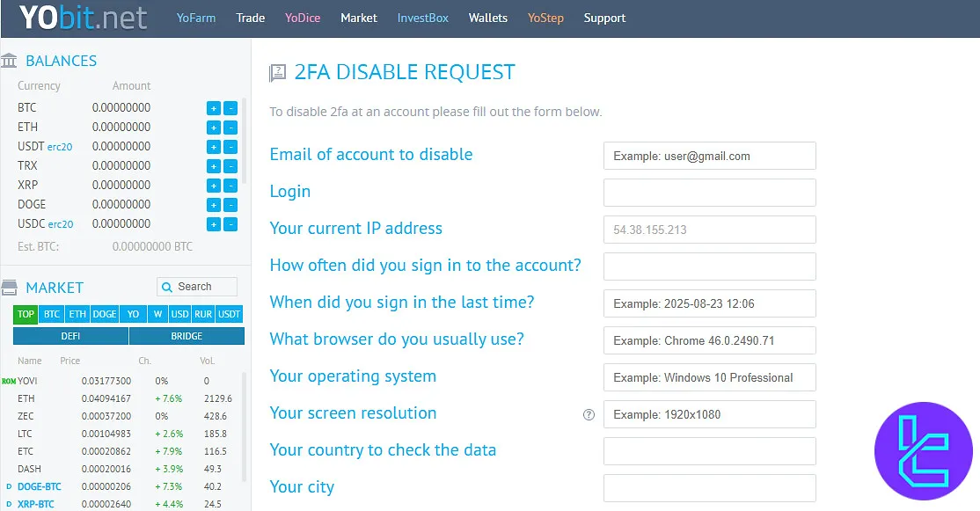Click the USDC erc20 withdraw minus icon
Screen dimensions: 980x511
230,224
